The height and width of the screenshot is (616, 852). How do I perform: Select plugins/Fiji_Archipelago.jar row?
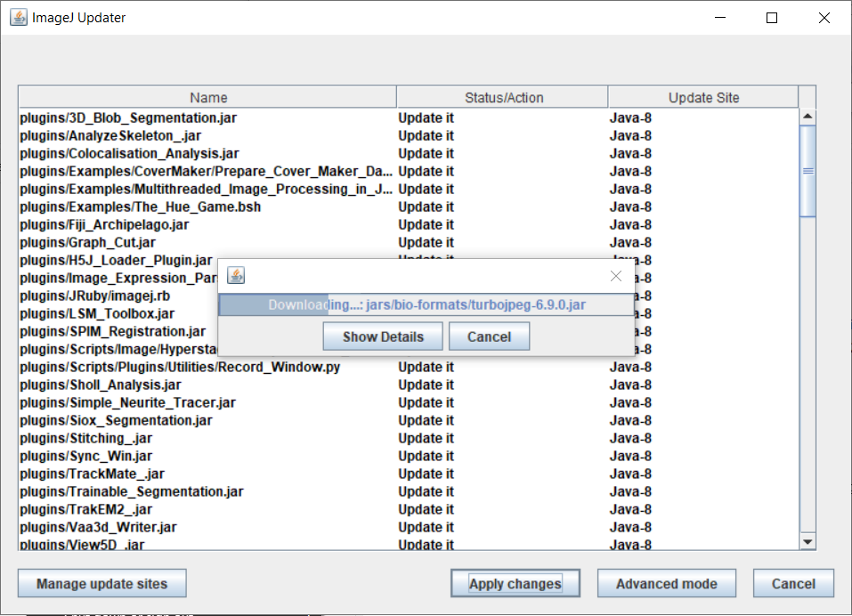click(x=409, y=225)
